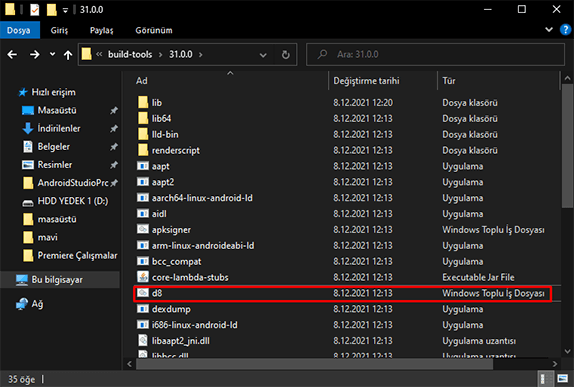The image size is (574, 387).
Task: Switch to Large icons view layout icon
Action: 562,379
